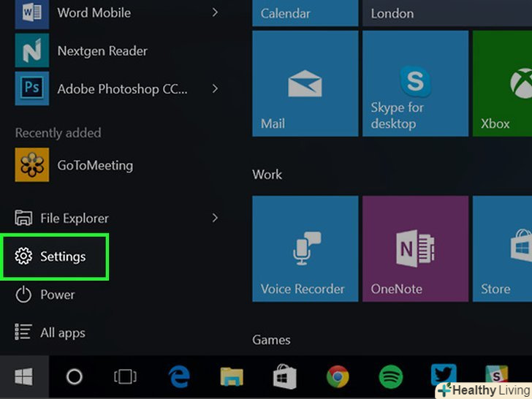Click the Power label
The width and height of the screenshot is (532, 399).
tap(57, 294)
